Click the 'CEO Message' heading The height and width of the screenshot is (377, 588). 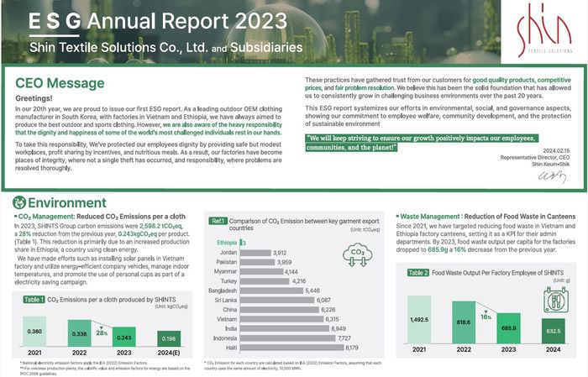[60, 83]
